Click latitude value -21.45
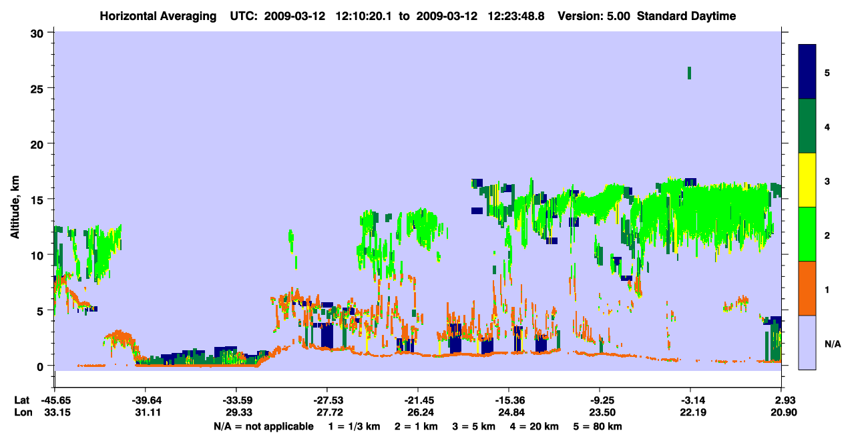Viewport: 868px width, 445px height. tap(418, 400)
